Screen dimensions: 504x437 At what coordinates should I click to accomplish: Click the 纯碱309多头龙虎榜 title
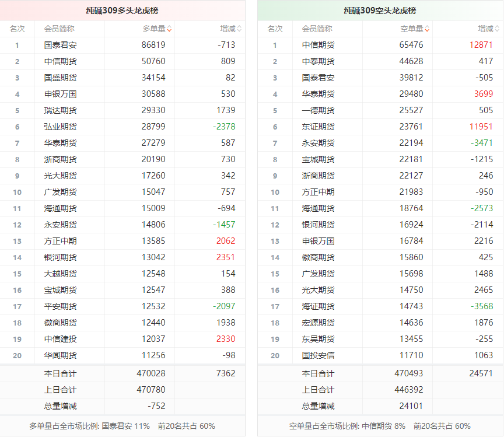coord(122,11)
